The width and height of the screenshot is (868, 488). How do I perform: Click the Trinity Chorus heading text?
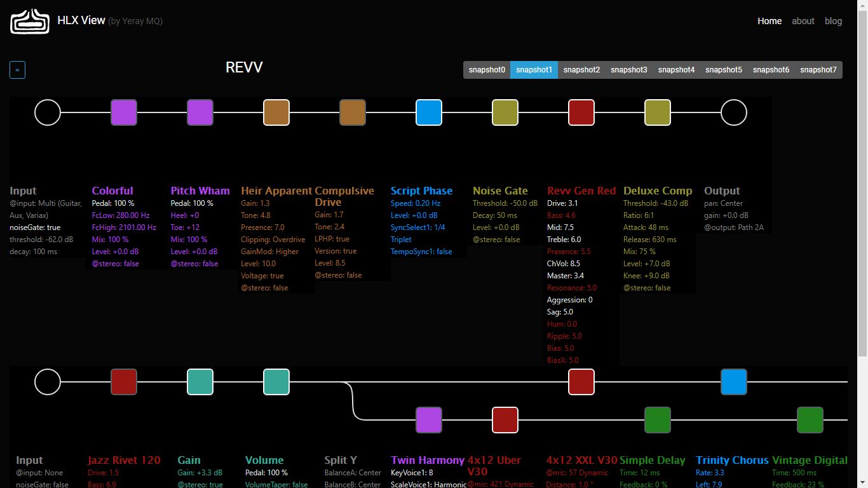[x=732, y=460]
